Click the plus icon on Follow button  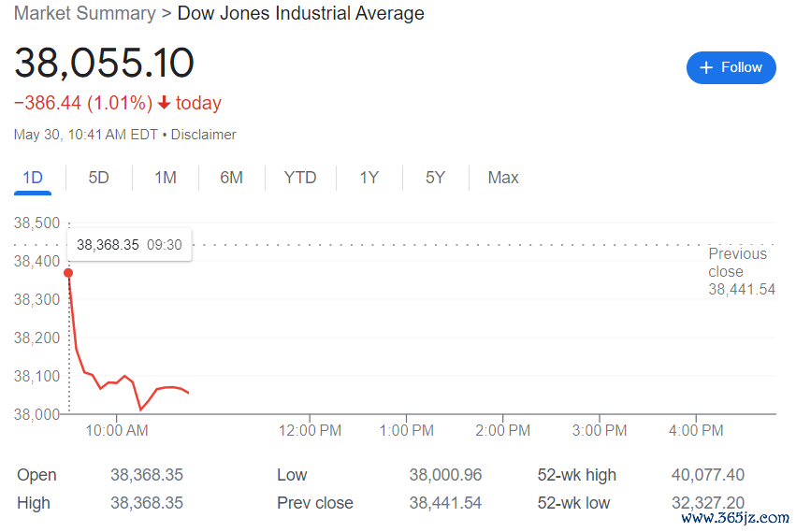(x=706, y=67)
